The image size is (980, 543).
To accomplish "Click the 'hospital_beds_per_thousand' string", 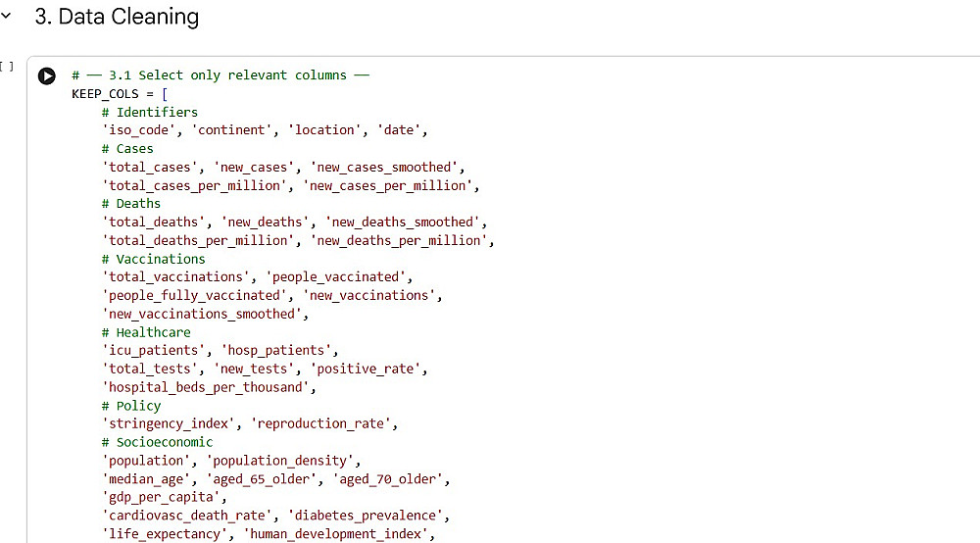I will 206,387.
